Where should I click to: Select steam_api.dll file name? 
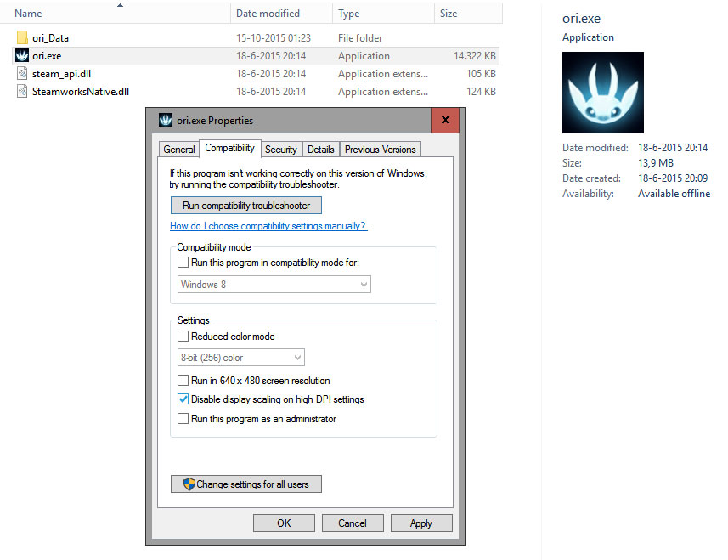point(61,73)
